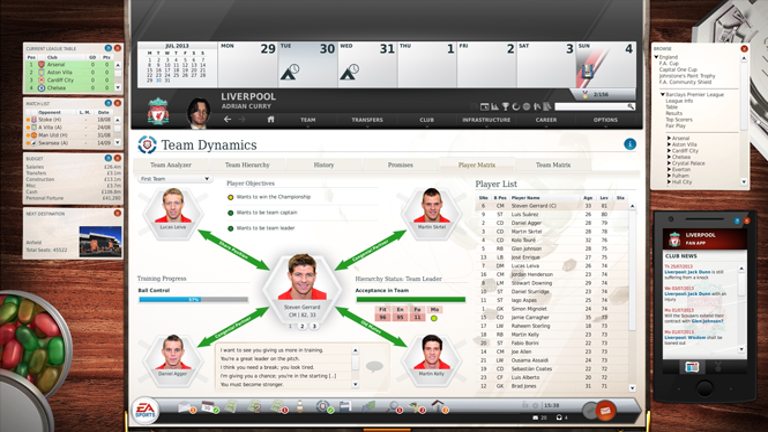Select 'You must become stronger.' message
The width and height of the screenshot is (768, 432).
pos(261,383)
